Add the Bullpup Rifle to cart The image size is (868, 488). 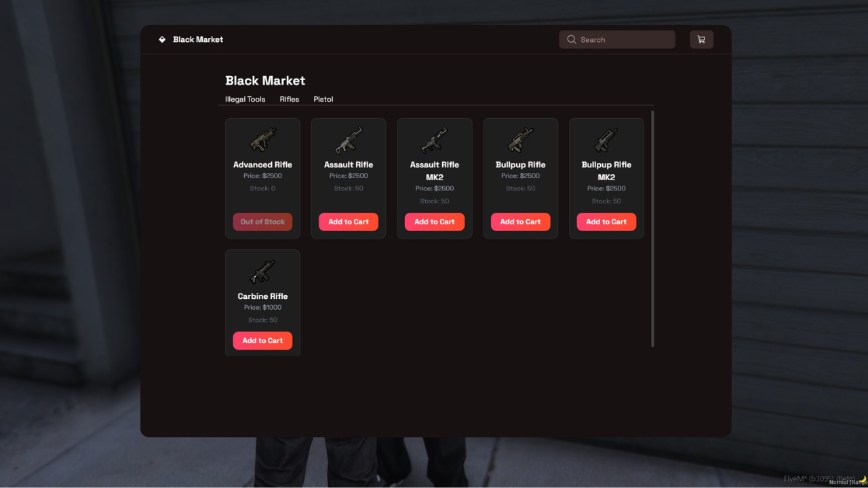click(520, 222)
